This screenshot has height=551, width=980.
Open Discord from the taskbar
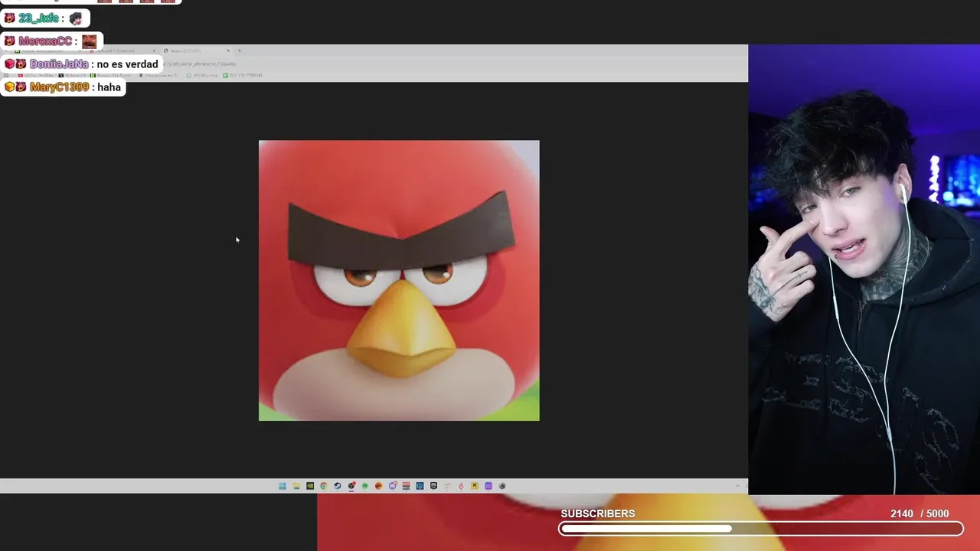(393, 486)
